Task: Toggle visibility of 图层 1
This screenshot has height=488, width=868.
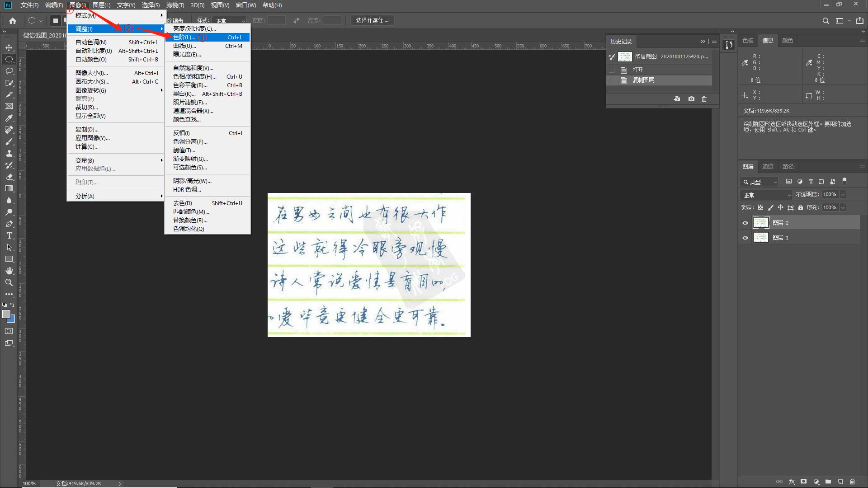Action: click(745, 238)
